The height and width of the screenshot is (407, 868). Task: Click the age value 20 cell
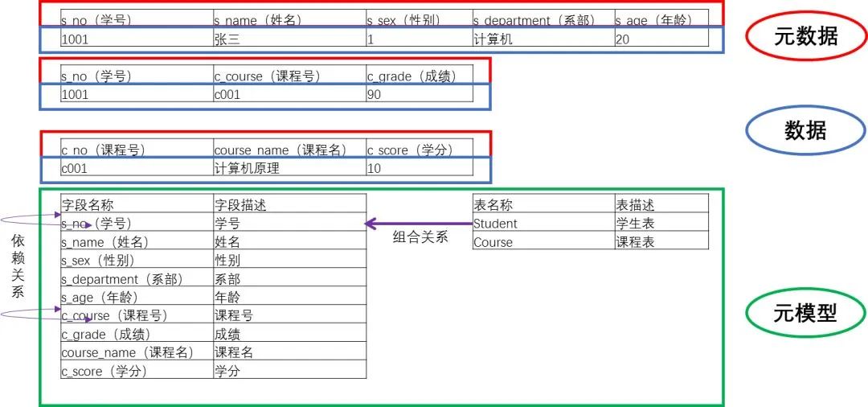point(661,37)
